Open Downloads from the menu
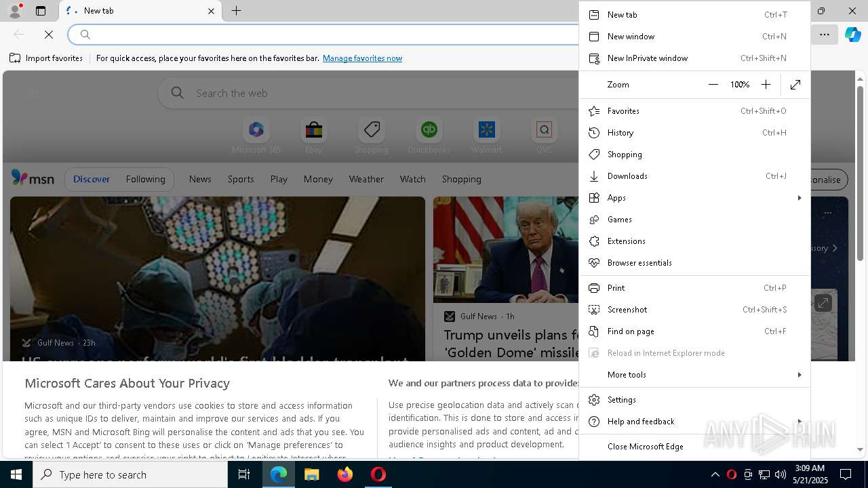Image resolution: width=868 pixels, height=488 pixels. [x=694, y=176]
